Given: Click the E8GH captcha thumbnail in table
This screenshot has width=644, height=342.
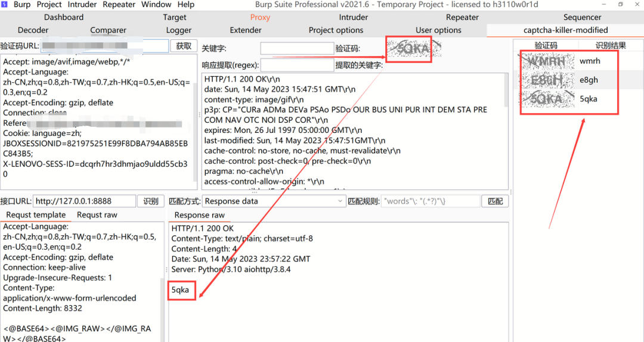Looking at the screenshot, I should [547, 80].
